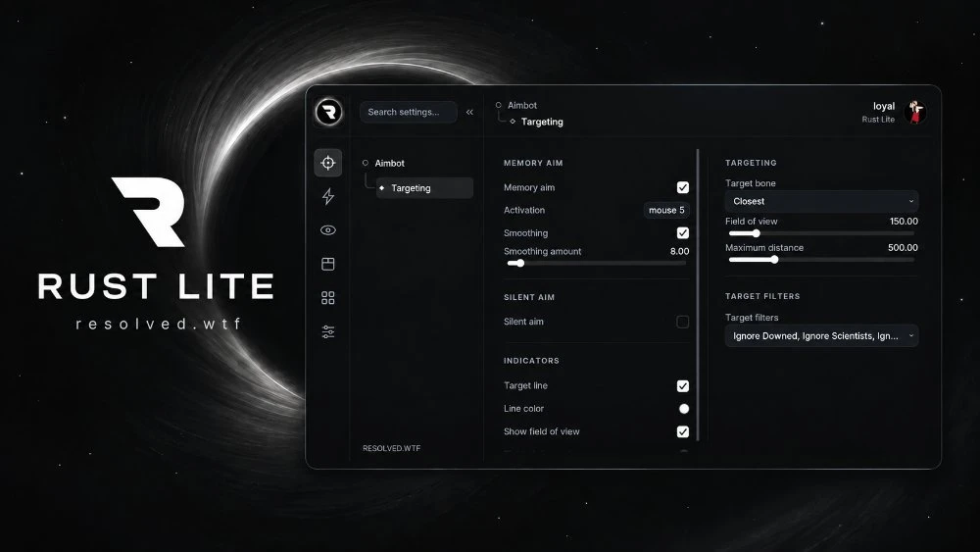Open the Aimbot crosshair sidebar tab
The height and width of the screenshot is (552, 980).
pos(328,163)
